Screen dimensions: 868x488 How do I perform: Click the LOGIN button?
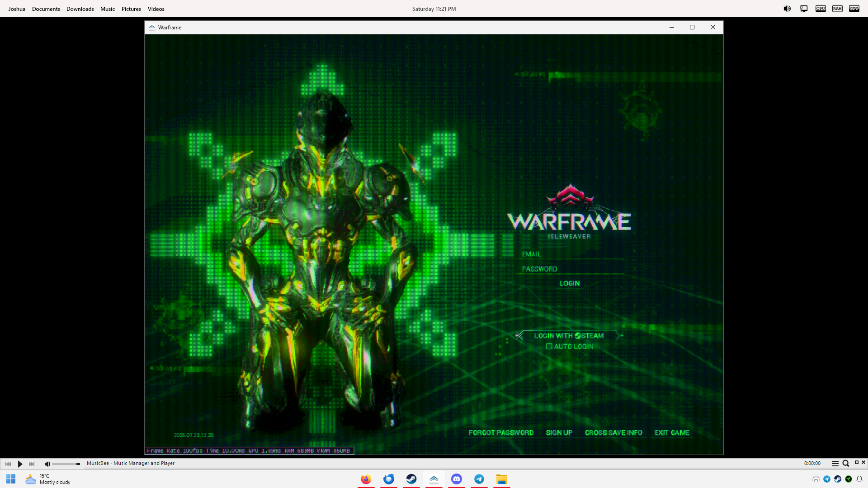(x=569, y=283)
